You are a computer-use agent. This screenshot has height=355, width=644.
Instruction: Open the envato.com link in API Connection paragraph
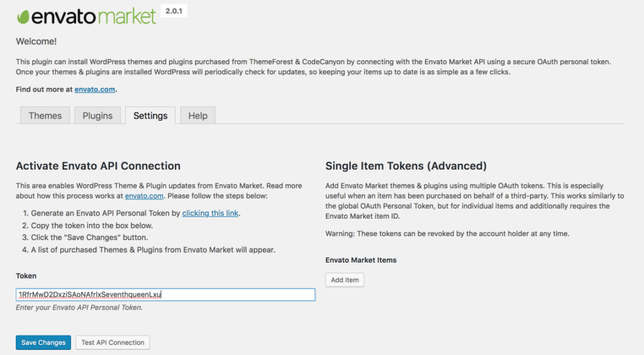144,196
